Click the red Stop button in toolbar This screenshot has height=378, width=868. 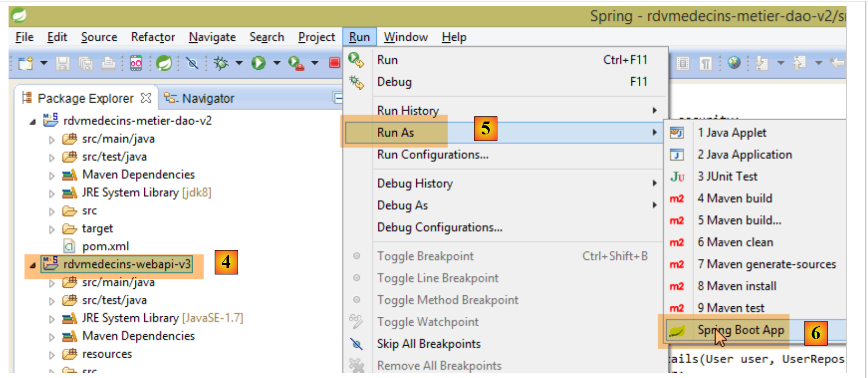(335, 63)
